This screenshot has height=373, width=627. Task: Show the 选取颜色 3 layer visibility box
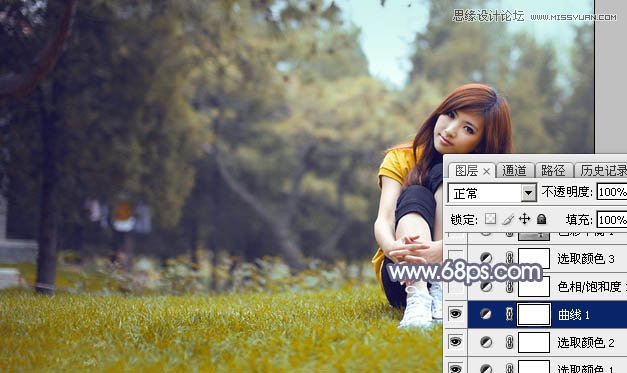click(x=455, y=258)
